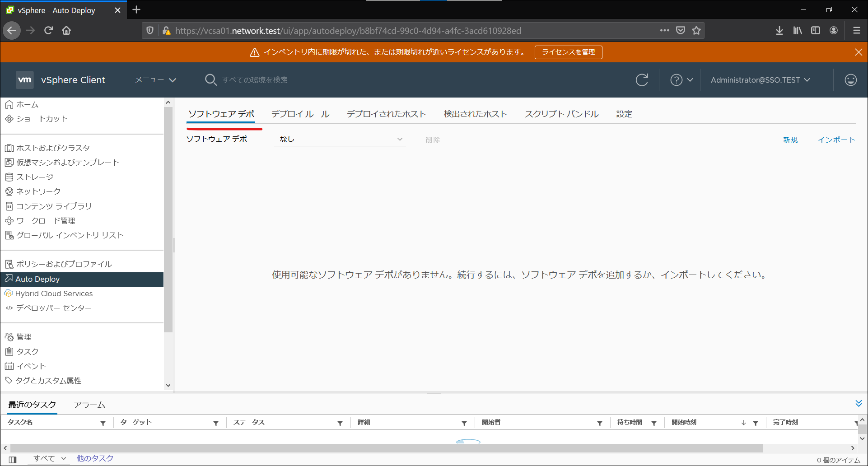Image resolution: width=868 pixels, height=466 pixels.
Task: Open the help question mark icon
Action: click(x=676, y=80)
